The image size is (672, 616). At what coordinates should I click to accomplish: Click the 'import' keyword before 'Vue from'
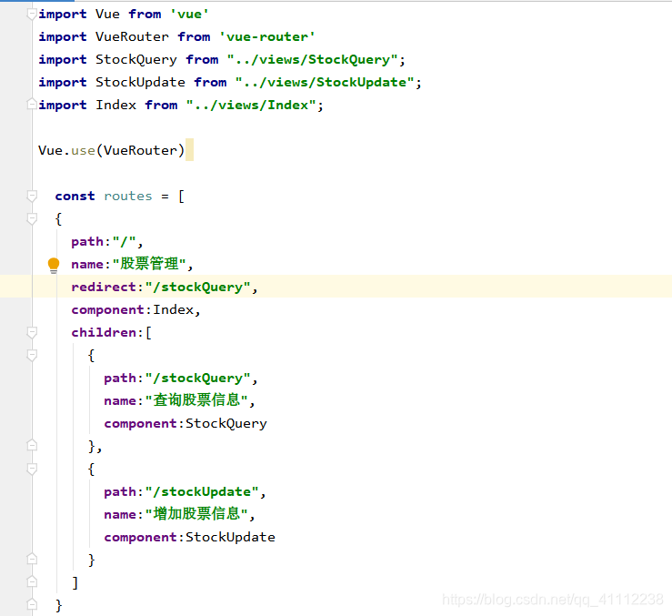point(63,15)
